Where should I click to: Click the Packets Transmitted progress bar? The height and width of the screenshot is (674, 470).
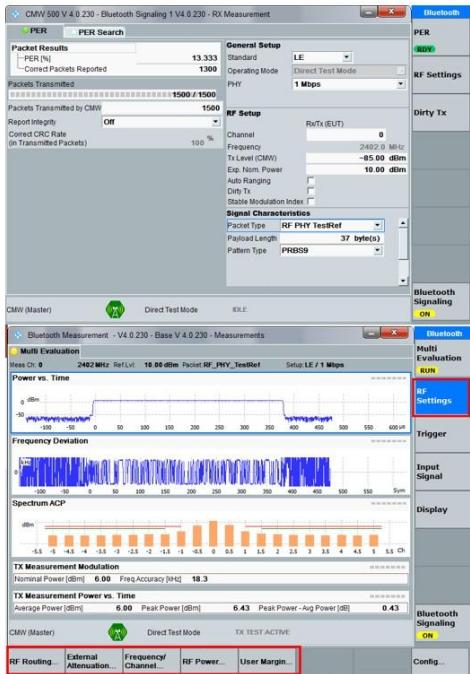pos(113,95)
